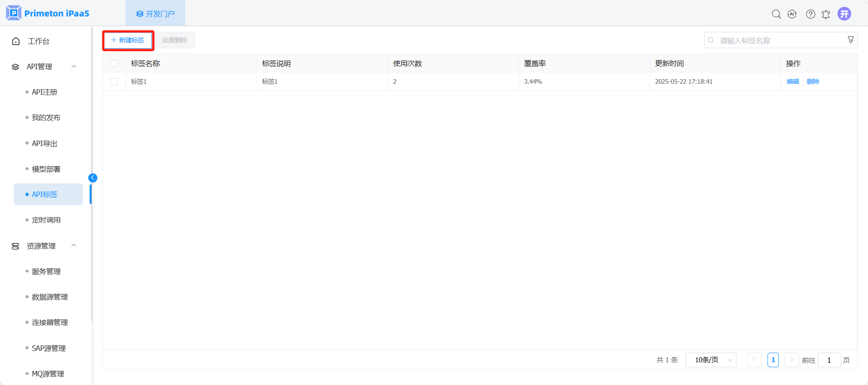This screenshot has width=868, height=385.
Task: Collapse the 资源管理 menu group
Action: pyautogui.click(x=74, y=246)
